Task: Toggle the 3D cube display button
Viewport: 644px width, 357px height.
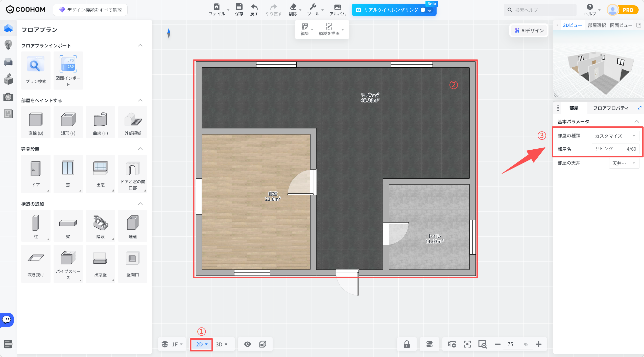Action: pos(263,344)
